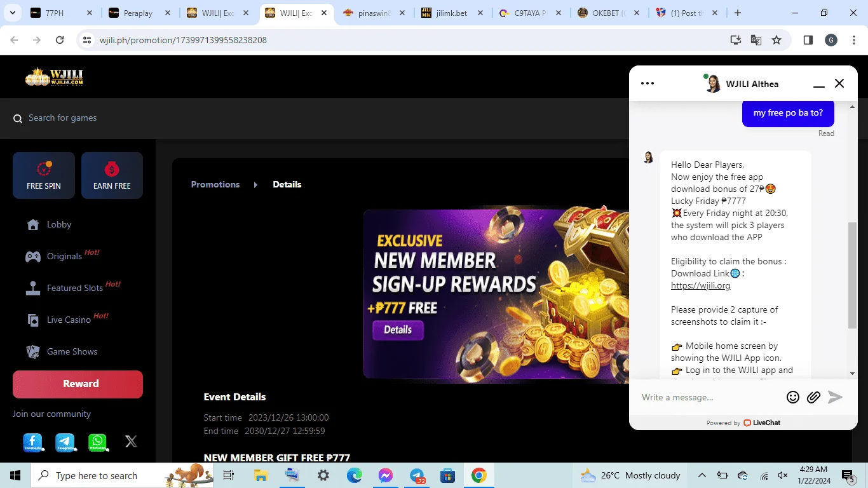Close the Peraplay tab
Screen dimensions: 868x488
(168, 13)
